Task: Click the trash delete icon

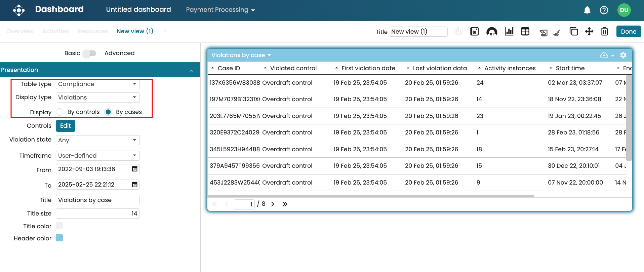Action: (604, 32)
